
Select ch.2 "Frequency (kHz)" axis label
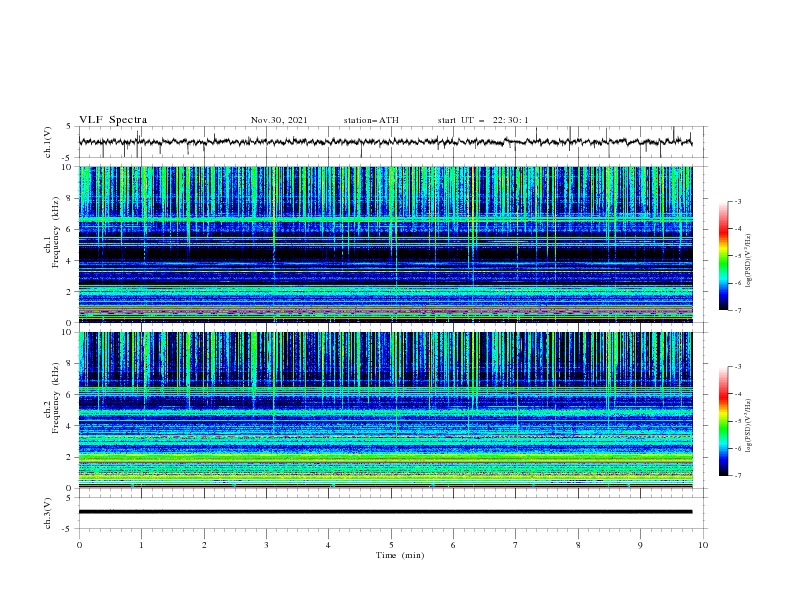tap(56, 399)
